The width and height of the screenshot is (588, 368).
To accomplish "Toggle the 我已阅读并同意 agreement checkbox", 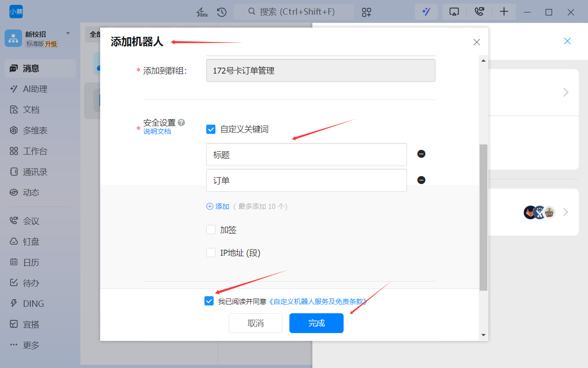I will (209, 301).
